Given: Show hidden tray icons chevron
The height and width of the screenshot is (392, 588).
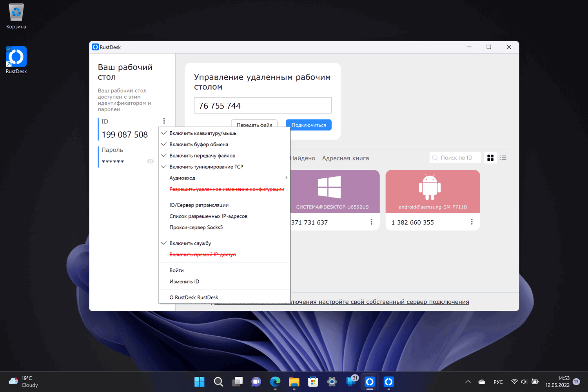Looking at the screenshot, I should coord(468,382).
